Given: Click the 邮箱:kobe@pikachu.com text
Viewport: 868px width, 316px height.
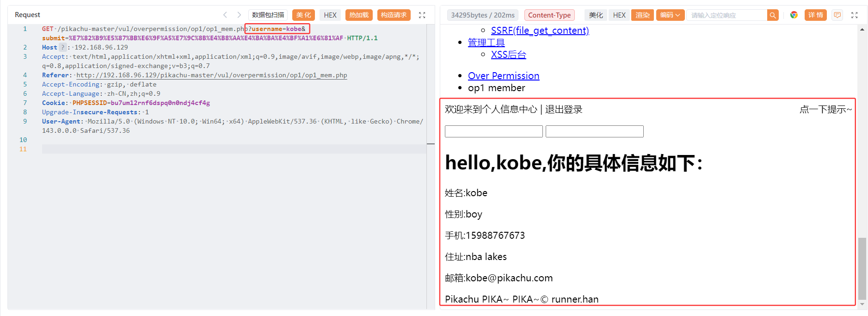Looking at the screenshot, I should 499,278.
